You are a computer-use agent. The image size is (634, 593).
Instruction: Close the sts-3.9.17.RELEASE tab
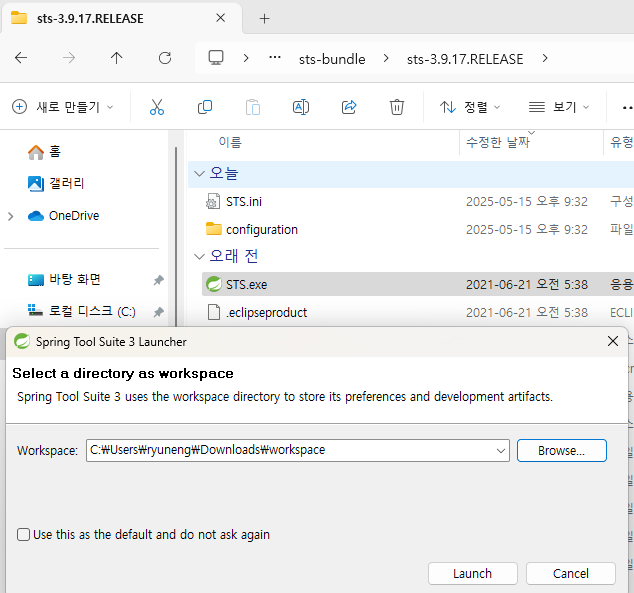(x=220, y=18)
